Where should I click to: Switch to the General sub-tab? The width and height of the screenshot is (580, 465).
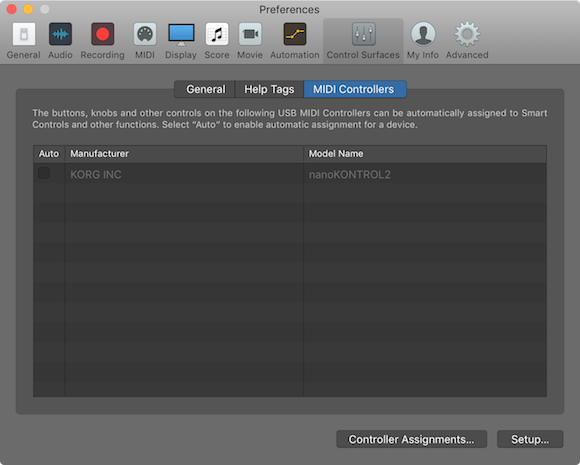point(205,89)
